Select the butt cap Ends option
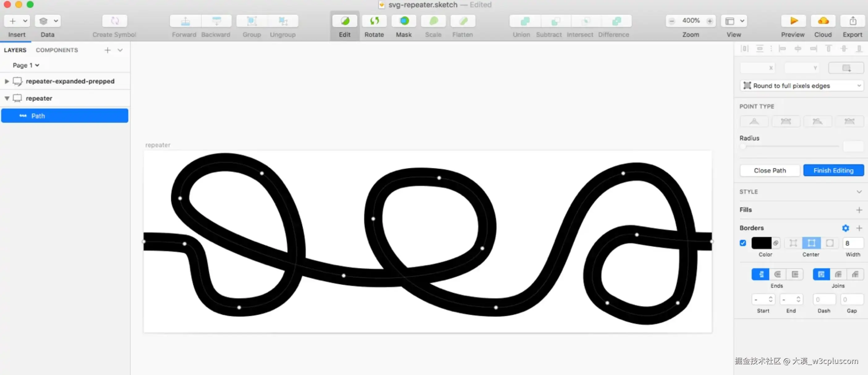 coord(760,274)
